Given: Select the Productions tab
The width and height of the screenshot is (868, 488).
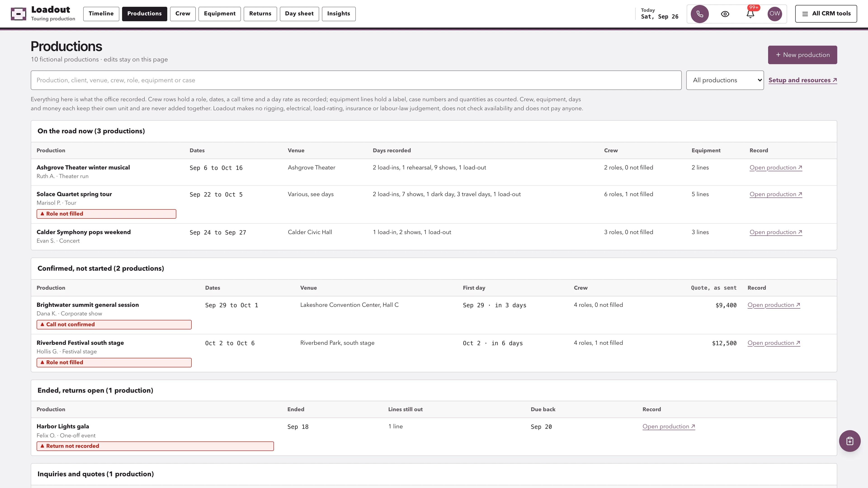Looking at the screenshot, I should 144,14.
